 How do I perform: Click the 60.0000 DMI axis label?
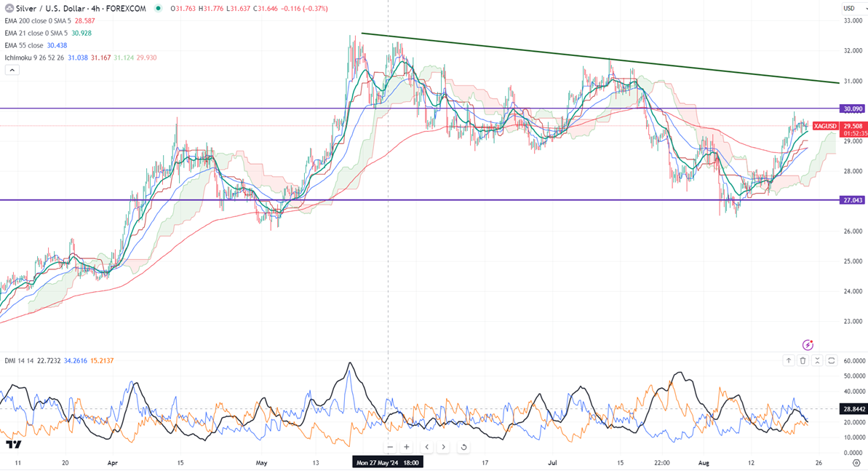pos(854,361)
